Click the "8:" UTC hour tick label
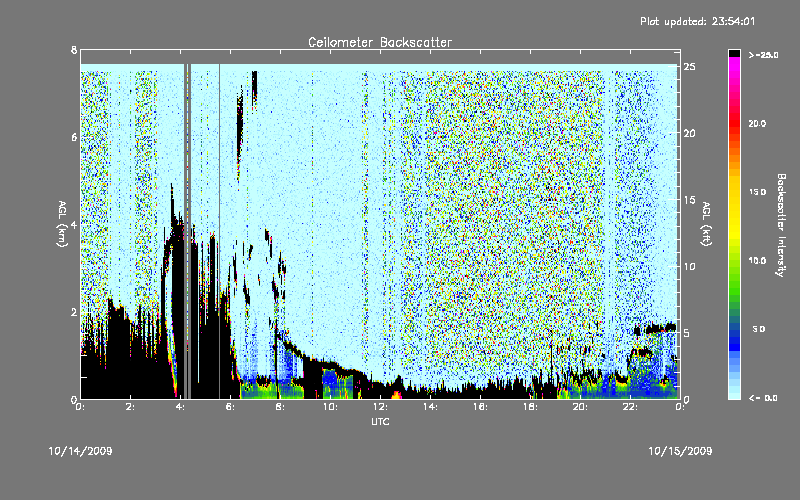 pos(281,407)
